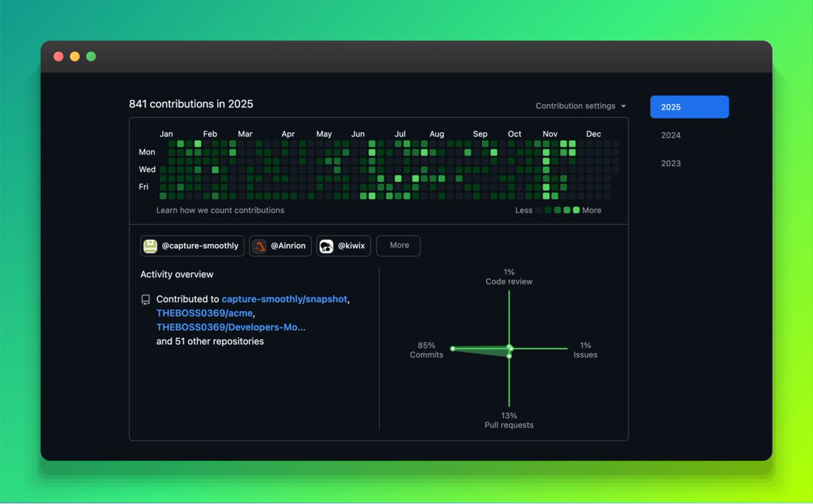Switch to the 2023 contributions view
Image resolution: width=813 pixels, height=504 pixels.
point(670,163)
